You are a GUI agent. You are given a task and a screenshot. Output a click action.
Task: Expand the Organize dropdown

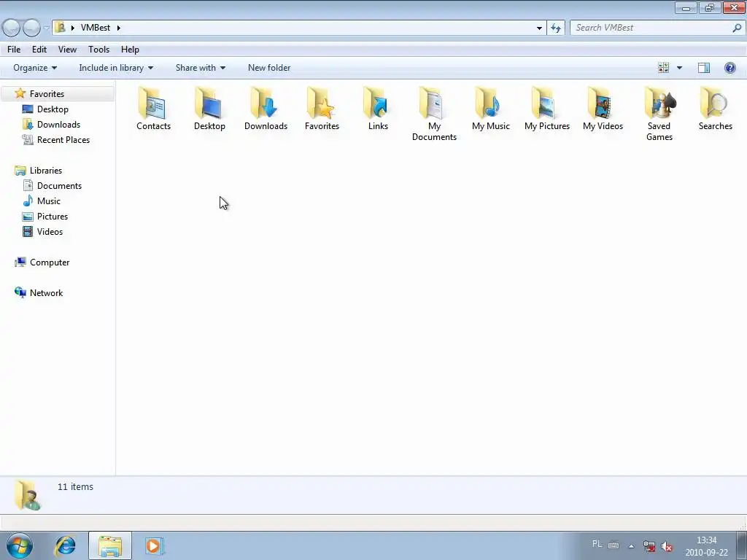tap(35, 68)
